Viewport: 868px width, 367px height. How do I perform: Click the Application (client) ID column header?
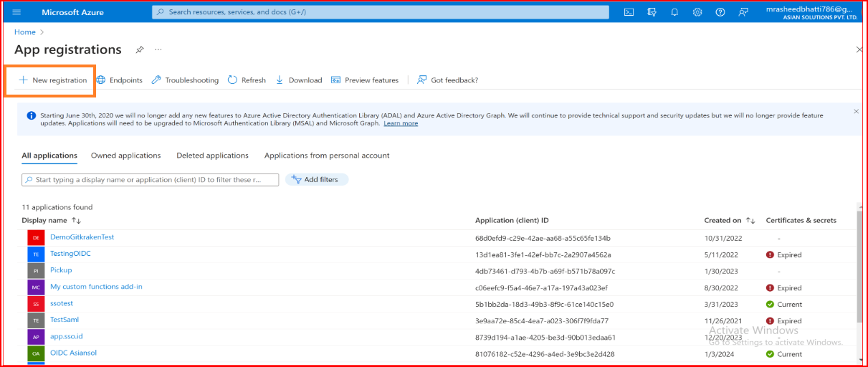click(x=512, y=221)
